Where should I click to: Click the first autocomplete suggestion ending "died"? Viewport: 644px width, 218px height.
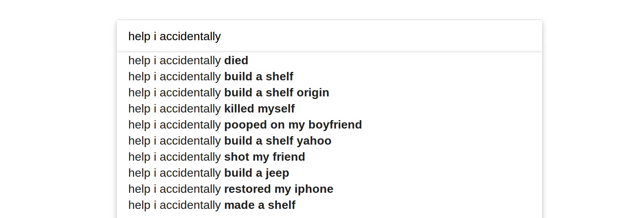tap(188, 60)
